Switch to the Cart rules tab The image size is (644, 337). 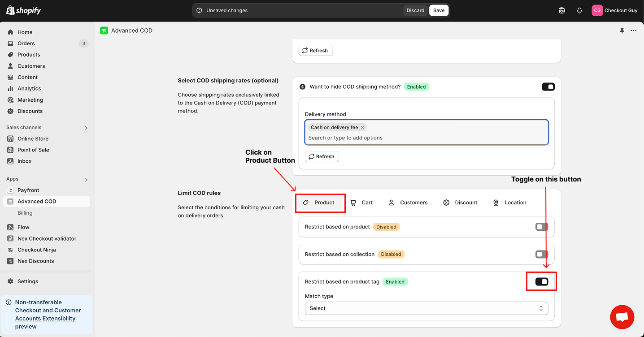point(361,203)
